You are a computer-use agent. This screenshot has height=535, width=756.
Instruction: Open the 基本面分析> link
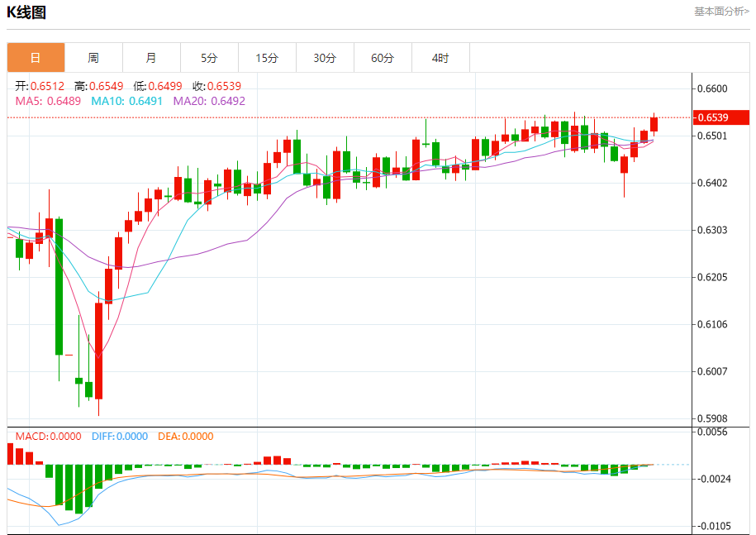721,11
